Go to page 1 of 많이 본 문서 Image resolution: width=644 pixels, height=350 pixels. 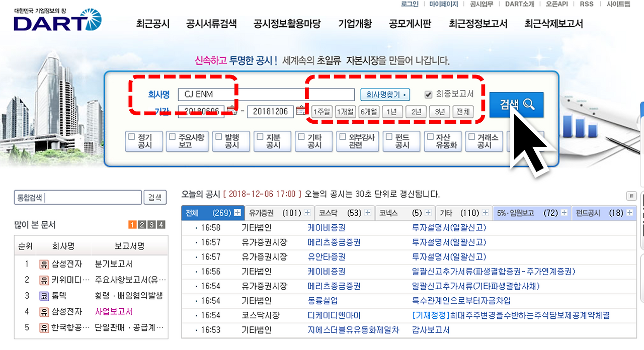(x=132, y=225)
